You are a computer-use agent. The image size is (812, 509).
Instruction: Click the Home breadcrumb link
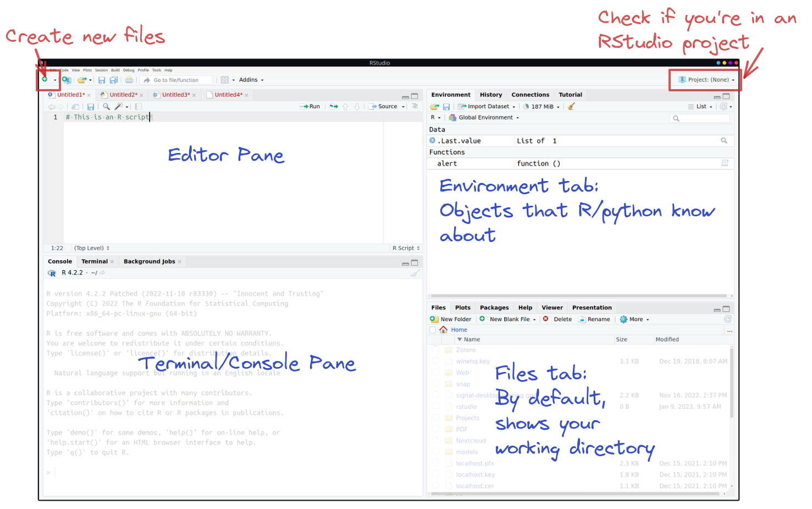tap(459, 330)
